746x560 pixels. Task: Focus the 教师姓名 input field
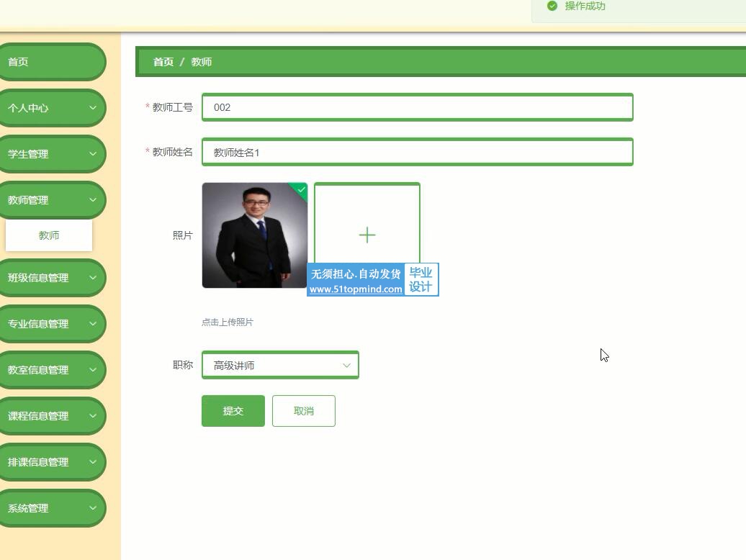point(417,152)
